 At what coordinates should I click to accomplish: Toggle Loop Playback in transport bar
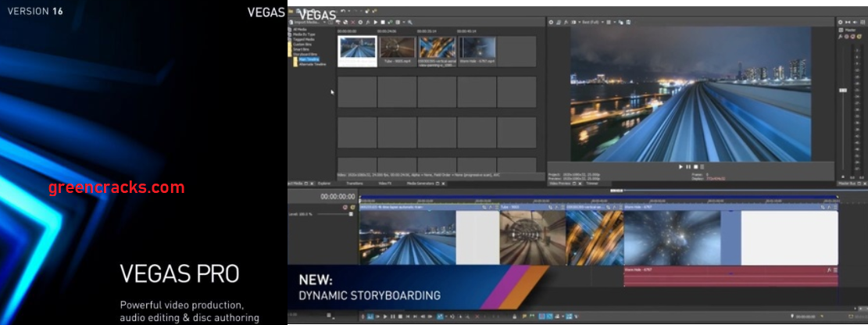(370, 316)
